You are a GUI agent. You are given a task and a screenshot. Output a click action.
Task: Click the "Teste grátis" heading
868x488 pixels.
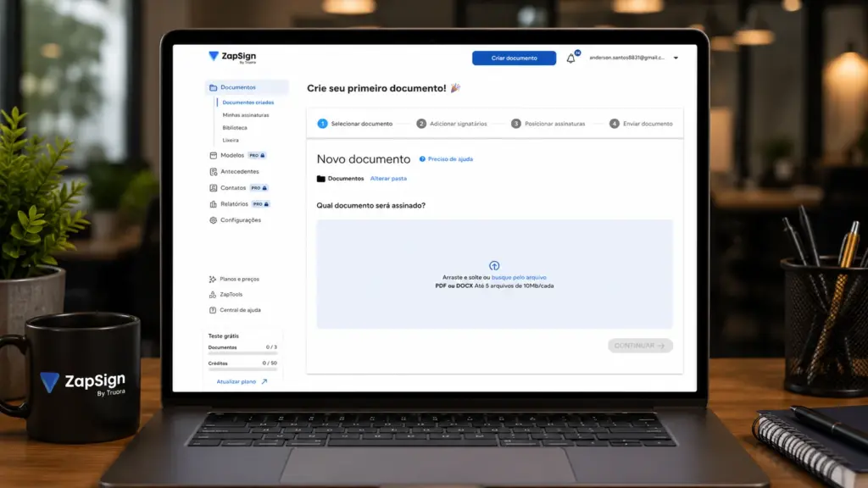pos(224,335)
